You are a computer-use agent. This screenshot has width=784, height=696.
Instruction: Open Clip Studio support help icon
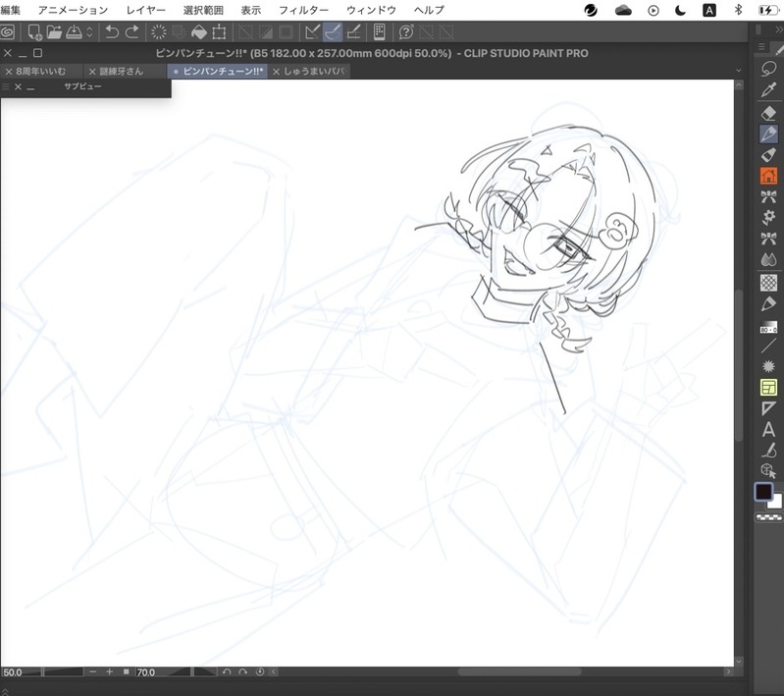point(406,32)
